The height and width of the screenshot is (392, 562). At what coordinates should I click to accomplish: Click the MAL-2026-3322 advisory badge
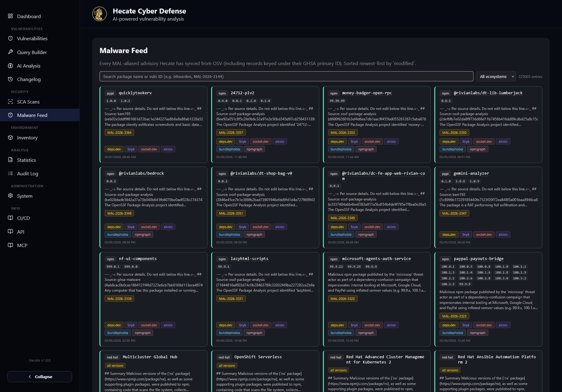[x=343, y=299]
